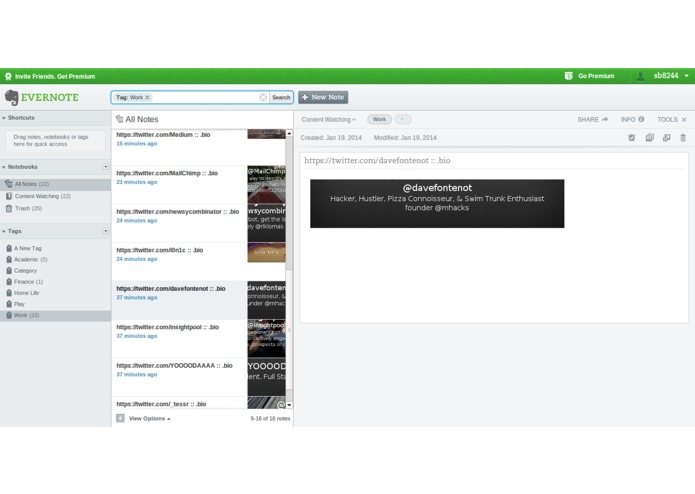The height and width of the screenshot is (494, 695).
Task: Collapse sidebar with left arrow icon
Action: point(120,418)
